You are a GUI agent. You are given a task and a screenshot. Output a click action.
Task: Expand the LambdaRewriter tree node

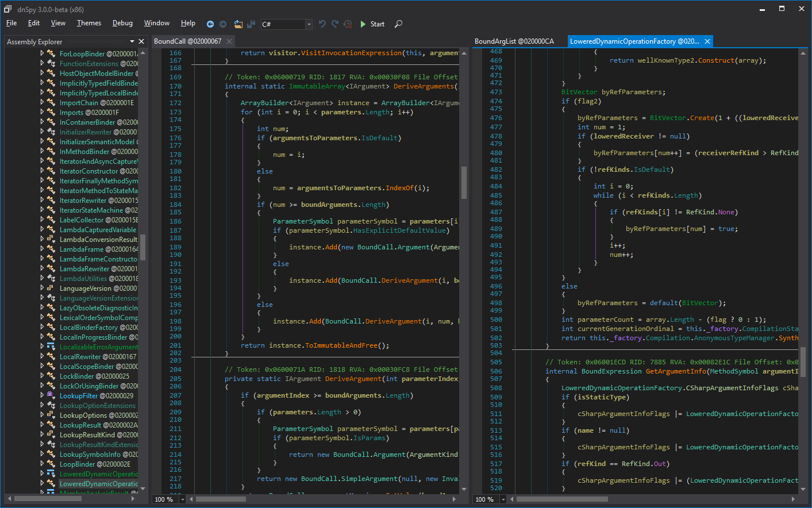(x=42, y=268)
